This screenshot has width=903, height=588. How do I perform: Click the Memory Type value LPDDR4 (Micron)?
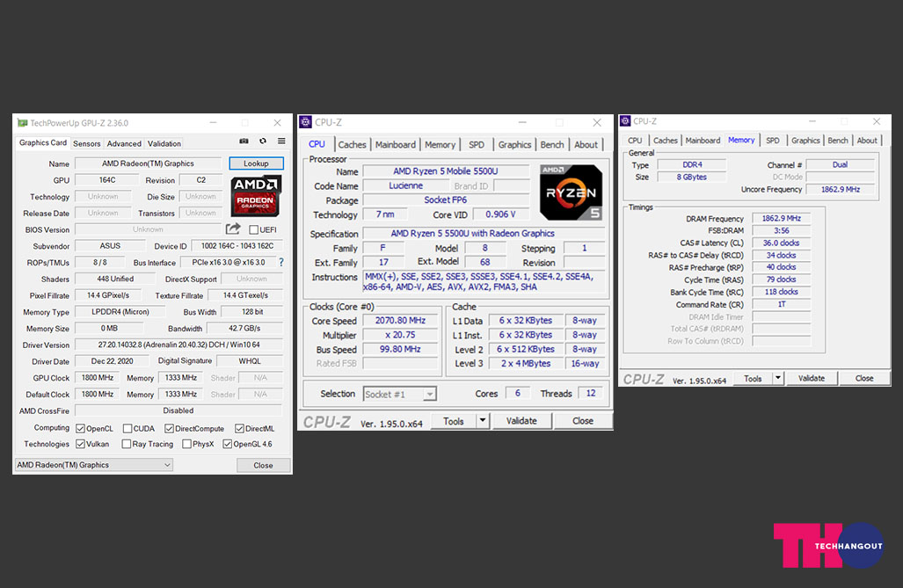click(120, 311)
